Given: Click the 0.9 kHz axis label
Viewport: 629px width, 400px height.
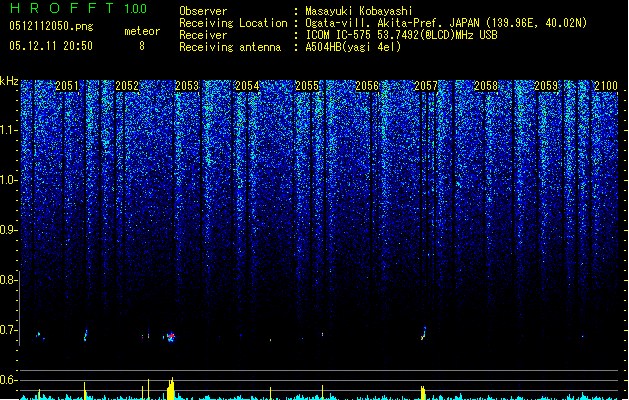Looking at the screenshot, I should (8, 230).
